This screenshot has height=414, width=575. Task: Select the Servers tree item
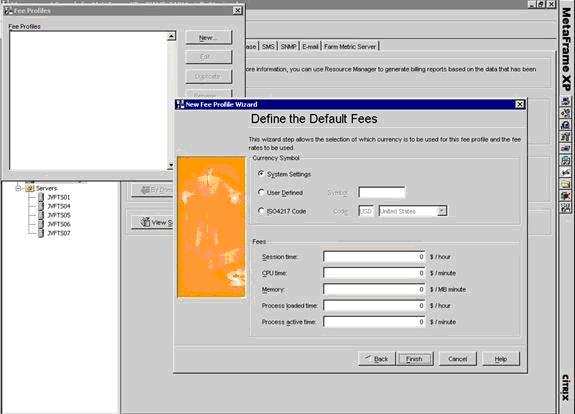pos(47,188)
